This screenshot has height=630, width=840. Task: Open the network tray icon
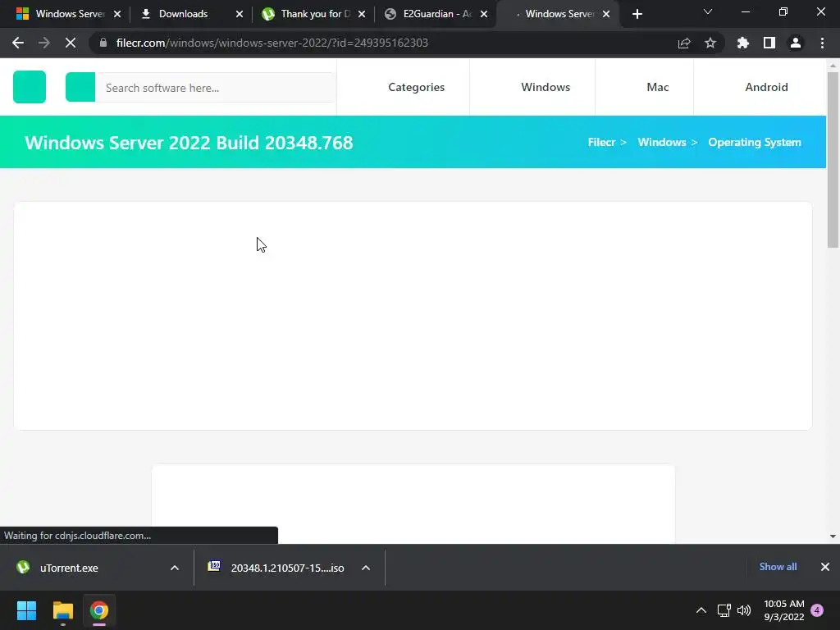(724, 610)
